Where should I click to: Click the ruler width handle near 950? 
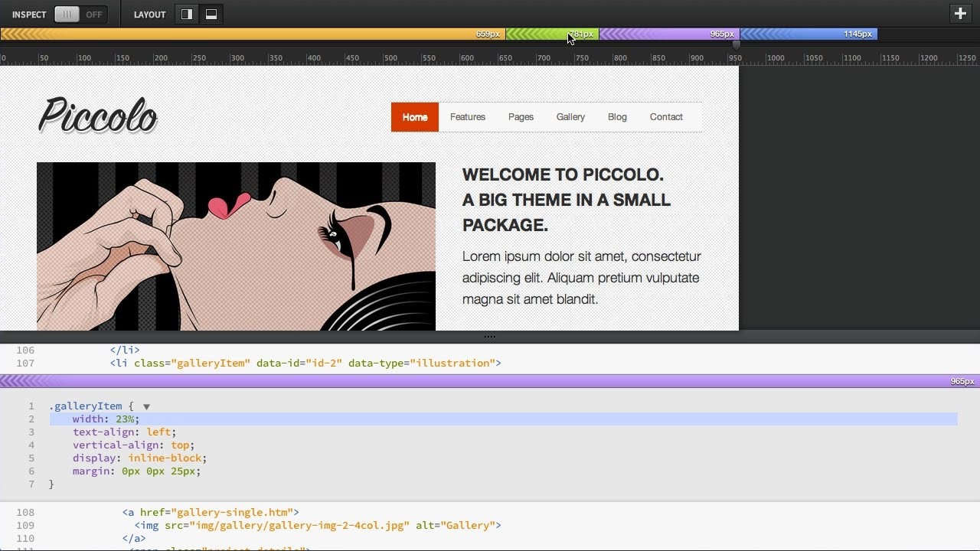coord(736,46)
